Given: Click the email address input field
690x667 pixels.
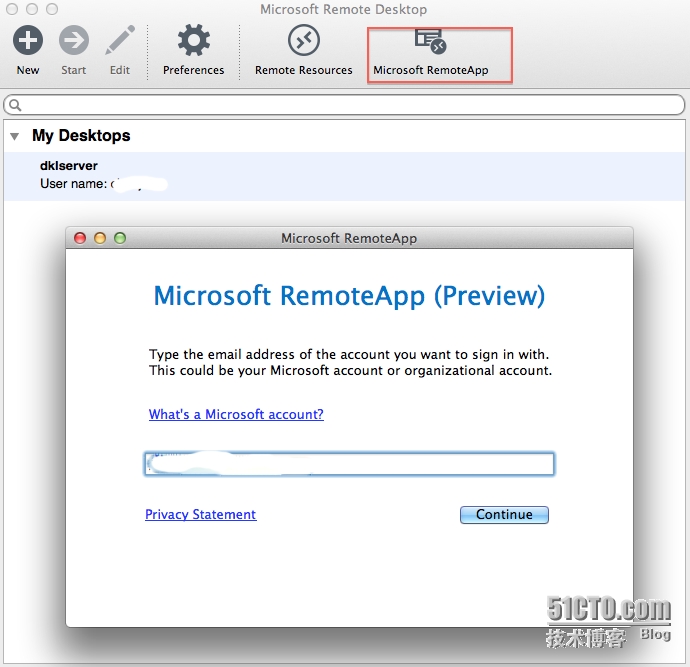Looking at the screenshot, I should point(349,464).
